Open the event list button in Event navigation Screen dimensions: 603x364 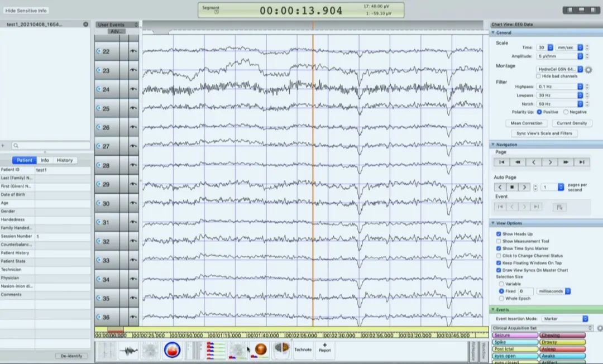click(x=559, y=207)
